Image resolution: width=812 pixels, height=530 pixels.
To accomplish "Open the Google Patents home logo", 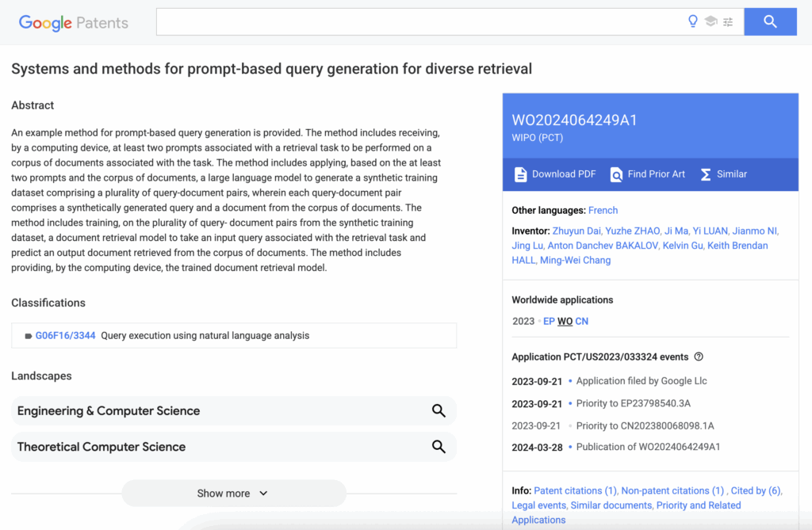I will coord(73,23).
